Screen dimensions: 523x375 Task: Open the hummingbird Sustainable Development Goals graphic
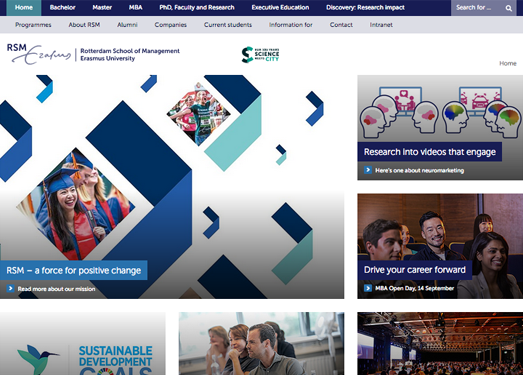click(83, 344)
